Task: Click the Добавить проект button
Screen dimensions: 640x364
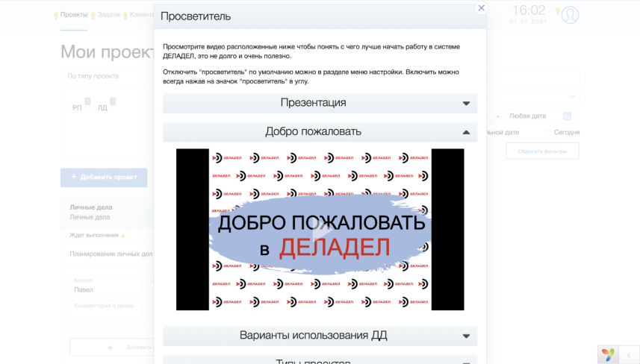Action: coord(104,178)
